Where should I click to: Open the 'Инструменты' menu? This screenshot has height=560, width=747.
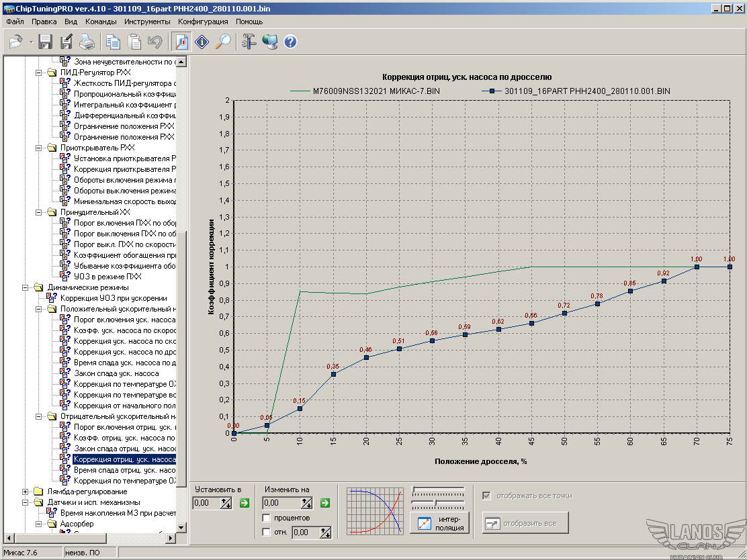pos(147,21)
